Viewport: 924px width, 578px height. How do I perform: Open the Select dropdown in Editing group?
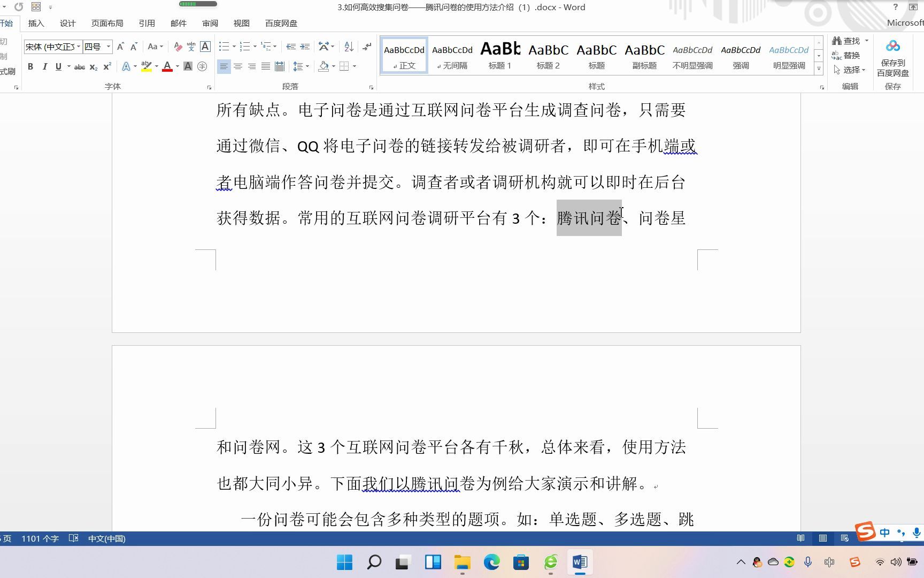[x=850, y=70]
